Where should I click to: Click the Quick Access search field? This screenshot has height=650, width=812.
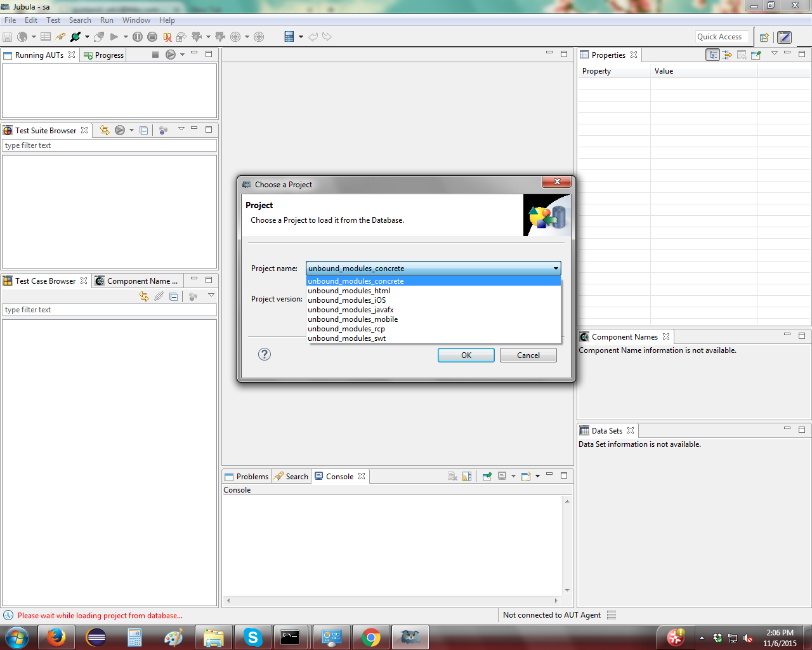click(x=723, y=37)
